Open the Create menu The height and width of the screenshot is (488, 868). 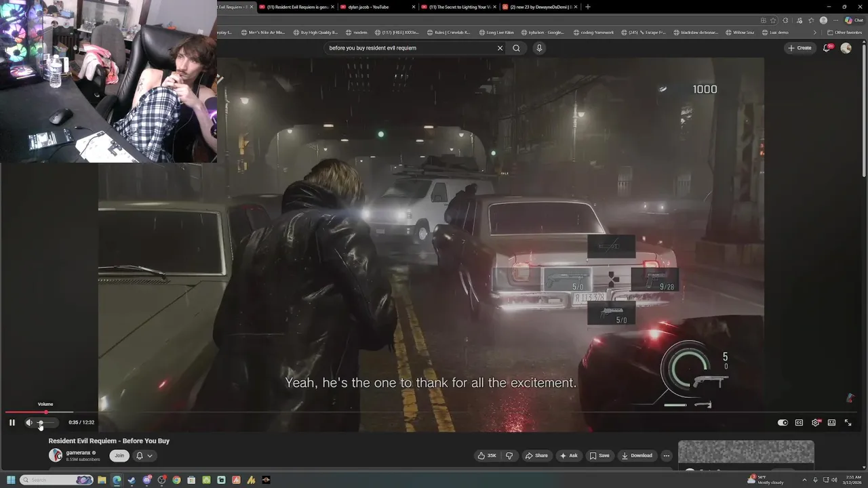pos(800,48)
